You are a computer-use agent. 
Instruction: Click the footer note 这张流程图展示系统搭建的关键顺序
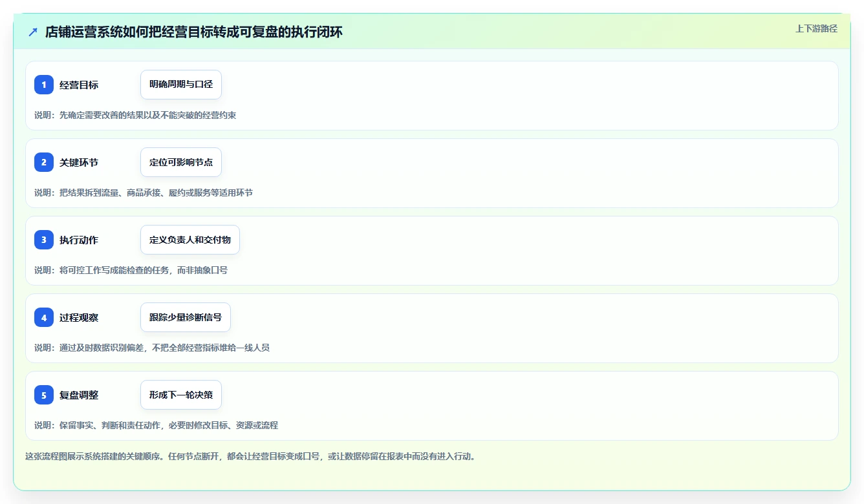[x=92, y=456]
